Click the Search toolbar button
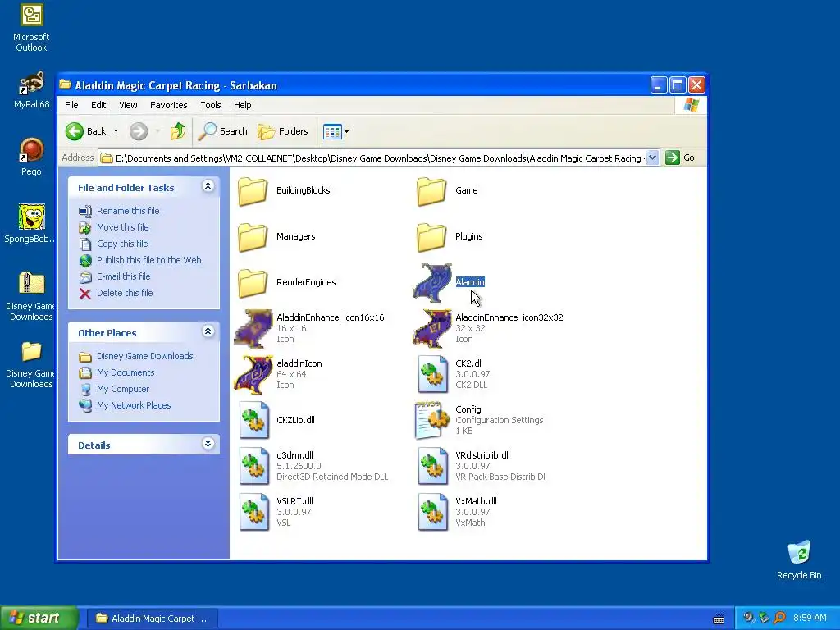This screenshot has width=840, height=630. 223,131
